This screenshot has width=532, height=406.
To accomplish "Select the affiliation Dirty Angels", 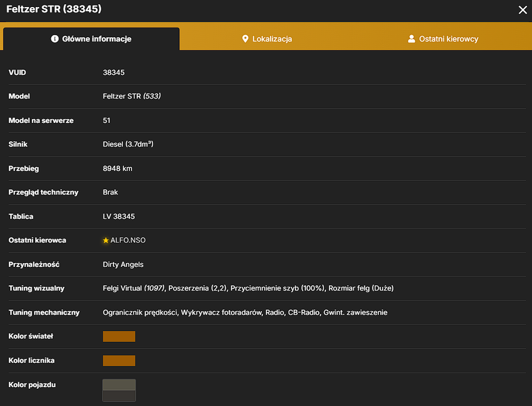I will [123, 265].
